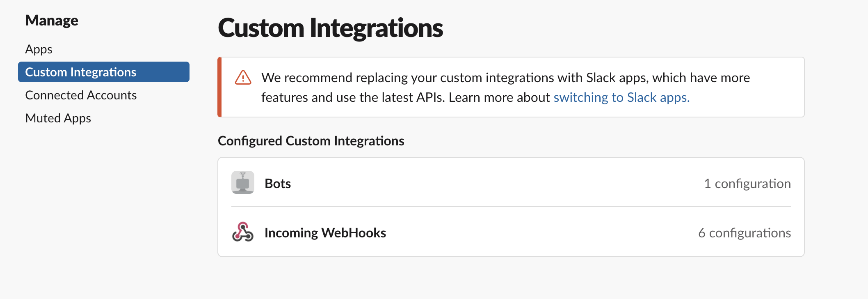Click the Manage sidebar heading

point(52,21)
